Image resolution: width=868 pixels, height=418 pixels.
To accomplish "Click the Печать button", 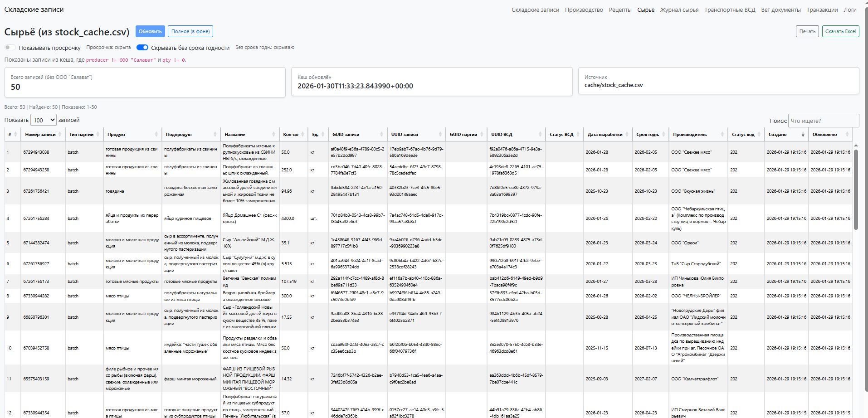I will [807, 31].
